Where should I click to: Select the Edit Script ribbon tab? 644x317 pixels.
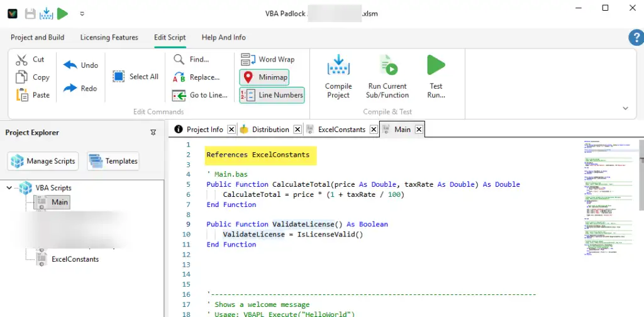point(170,37)
